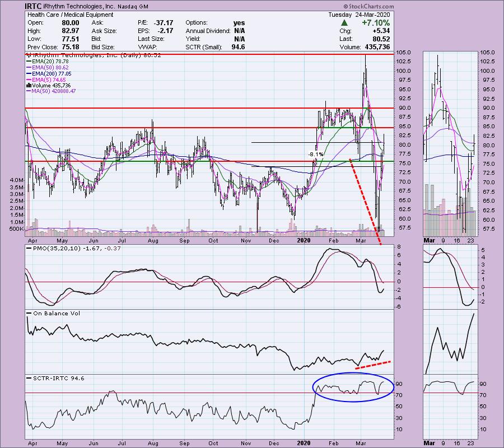Click the "Bid Size:" label
The image size is (504, 448).
[103, 47]
